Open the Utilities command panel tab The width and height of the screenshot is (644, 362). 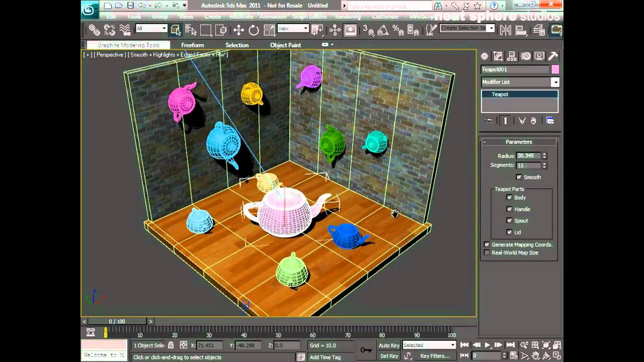pyautogui.click(x=553, y=56)
